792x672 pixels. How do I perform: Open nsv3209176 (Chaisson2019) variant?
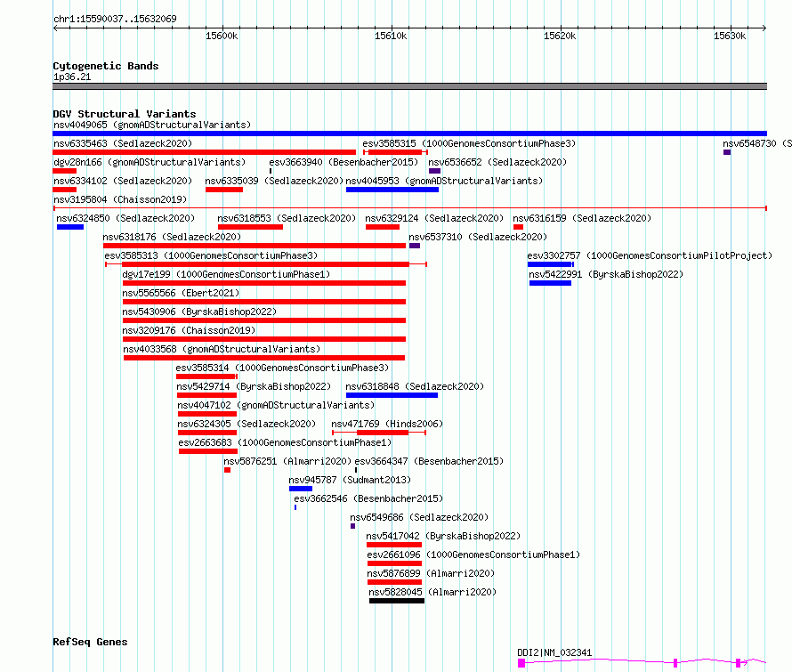tap(189, 330)
